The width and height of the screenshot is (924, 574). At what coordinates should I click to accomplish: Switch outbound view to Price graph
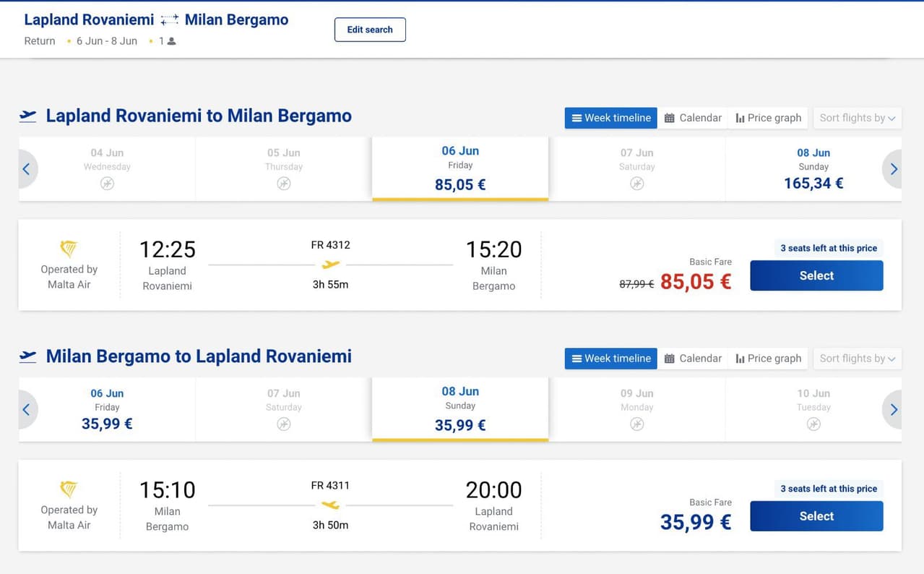click(x=768, y=118)
